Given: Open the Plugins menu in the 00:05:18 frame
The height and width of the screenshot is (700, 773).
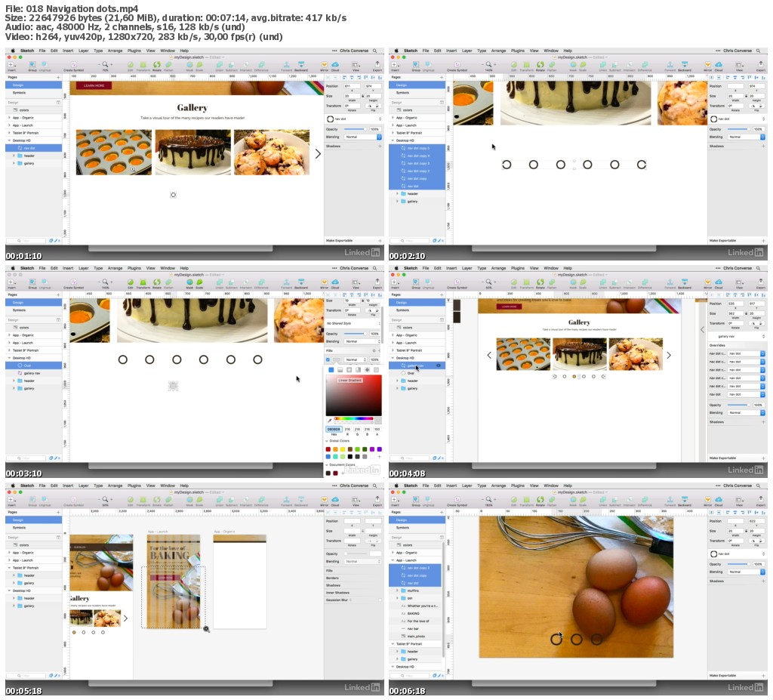Looking at the screenshot, I should click(134, 486).
